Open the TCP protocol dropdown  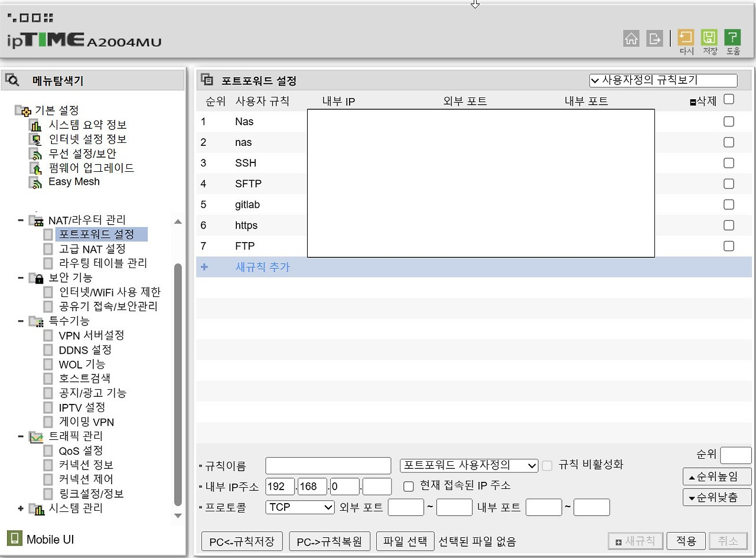pos(299,507)
